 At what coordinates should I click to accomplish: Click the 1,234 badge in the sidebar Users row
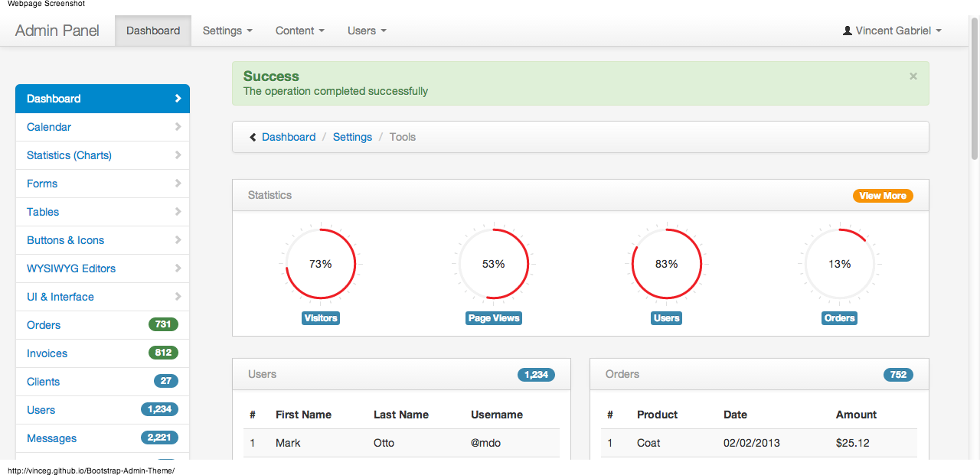pyautogui.click(x=159, y=409)
